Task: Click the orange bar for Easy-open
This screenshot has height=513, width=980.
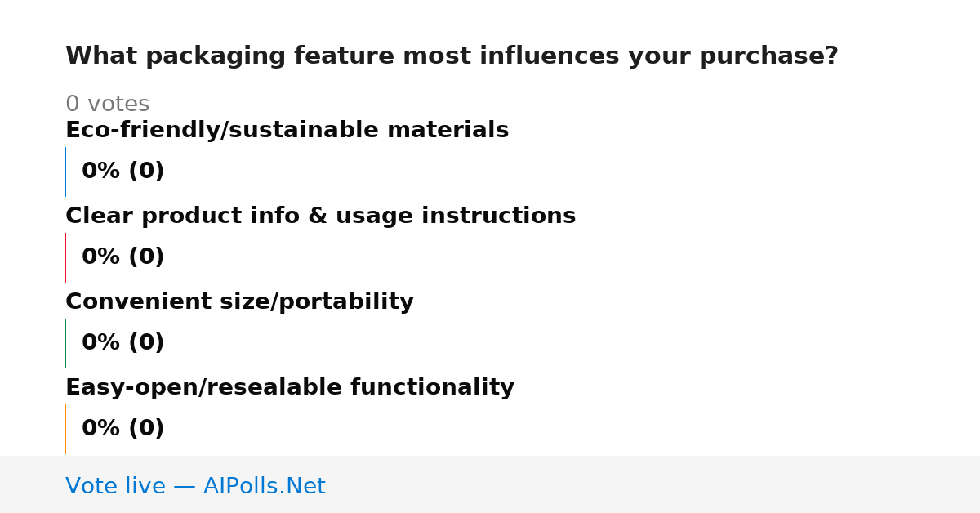Action: pyautogui.click(x=65, y=429)
